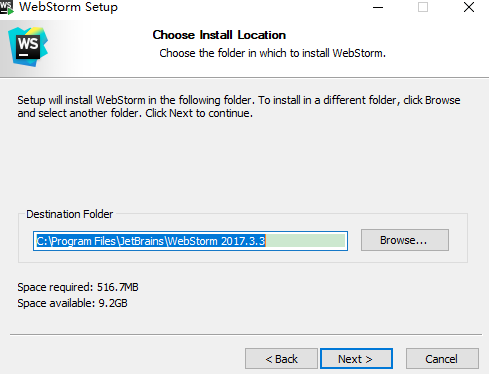Click the highlighted C:\Program Files\JetBrains path text
The image size is (489, 374).
[x=151, y=241]
